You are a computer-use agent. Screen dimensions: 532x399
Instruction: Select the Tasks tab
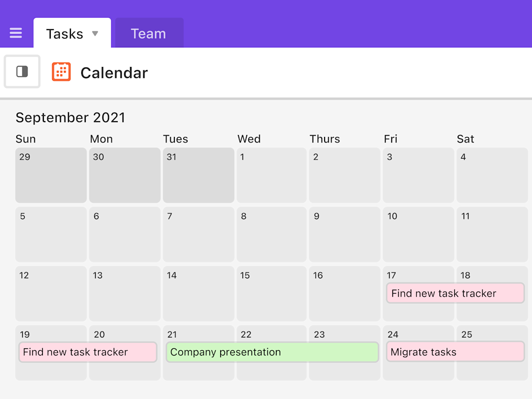click(64, 33)
